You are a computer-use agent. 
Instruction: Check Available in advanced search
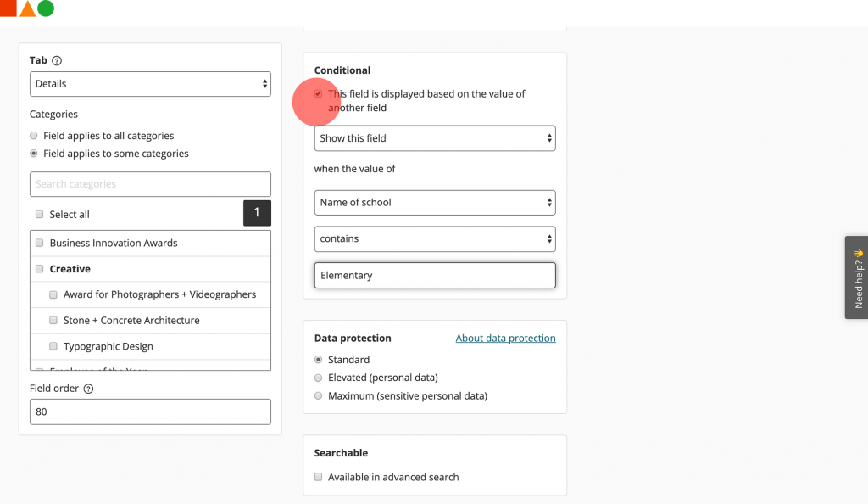coord(318,477)
